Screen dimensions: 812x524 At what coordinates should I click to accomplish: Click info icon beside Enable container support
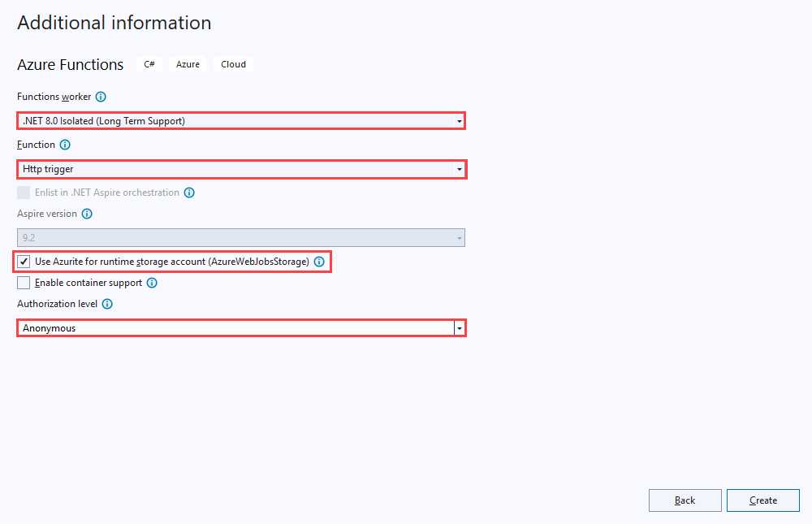[152, 283]
